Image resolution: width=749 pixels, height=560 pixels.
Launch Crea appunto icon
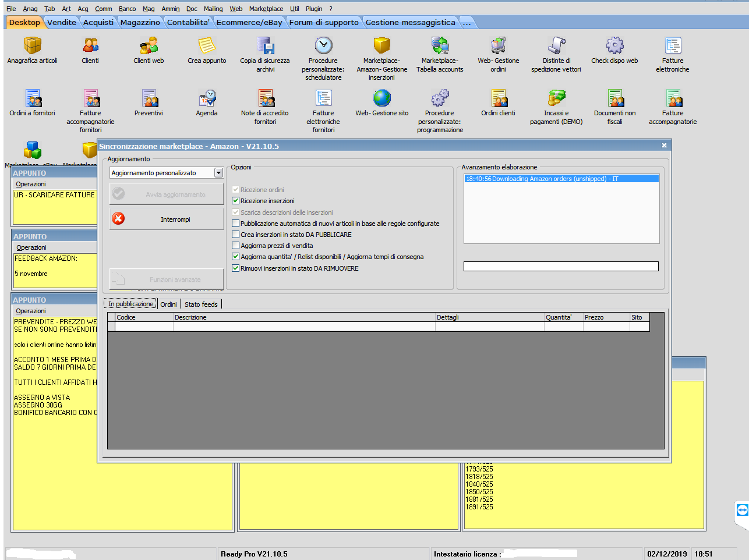tap(207, 45)
